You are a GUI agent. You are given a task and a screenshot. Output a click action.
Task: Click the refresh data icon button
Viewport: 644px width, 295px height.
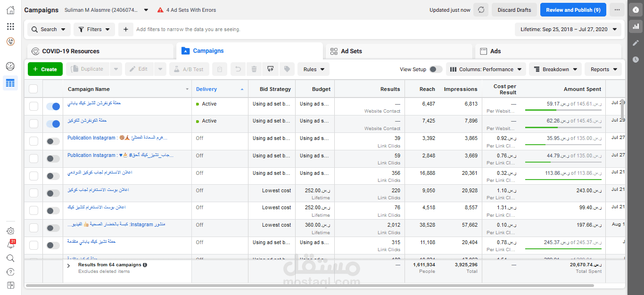[481, 10]
